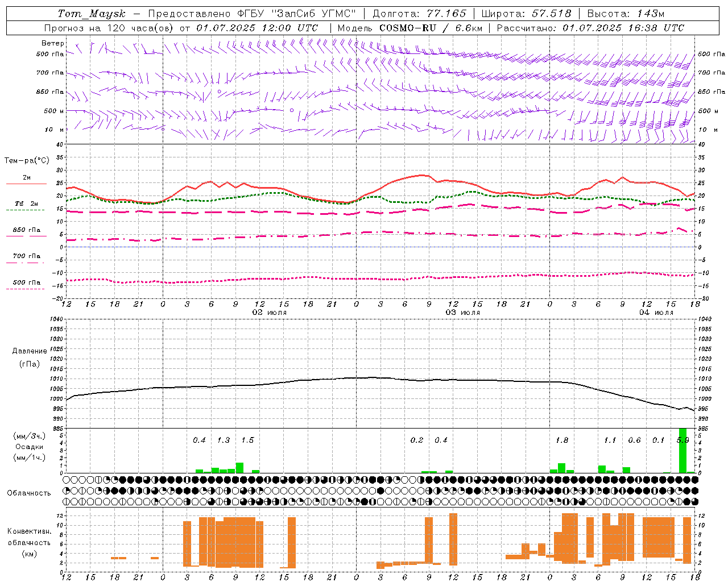The width and height of the screenshot is (728, 582).
Task: Click the 03 июля date label
Action: [x=463, y=313]
